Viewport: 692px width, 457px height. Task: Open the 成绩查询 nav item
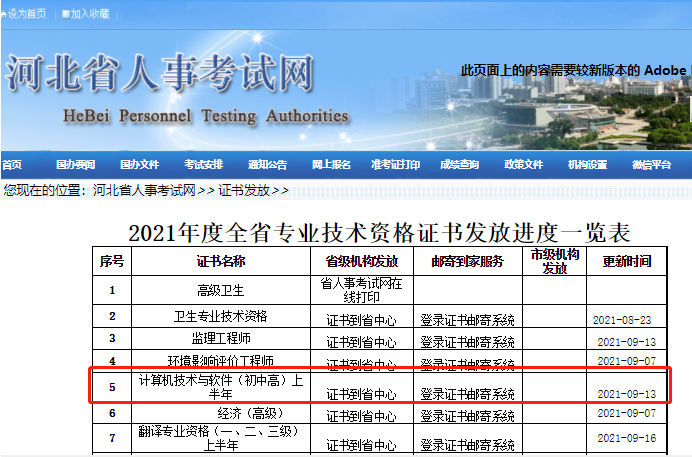pyautogui.click(x=459, y=165)
